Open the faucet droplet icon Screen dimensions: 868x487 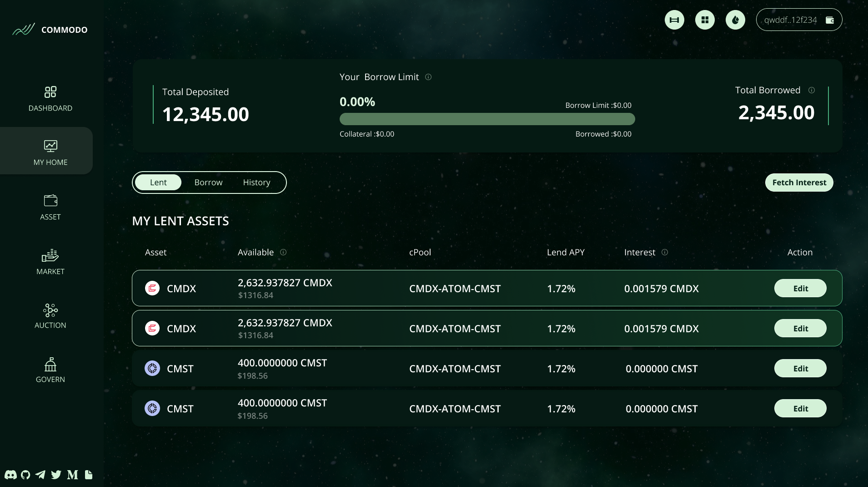click(735, 20)
